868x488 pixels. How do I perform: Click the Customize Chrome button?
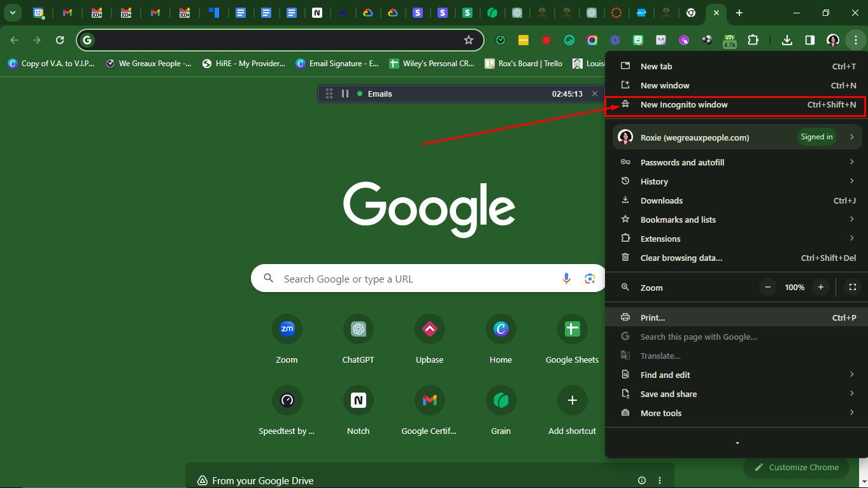click(796, 467)
